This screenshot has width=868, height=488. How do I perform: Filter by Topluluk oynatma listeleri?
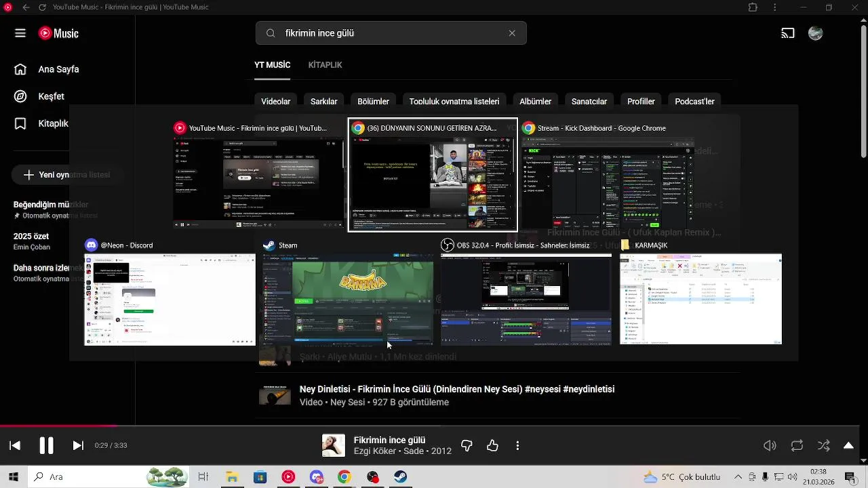coord(454,102)
